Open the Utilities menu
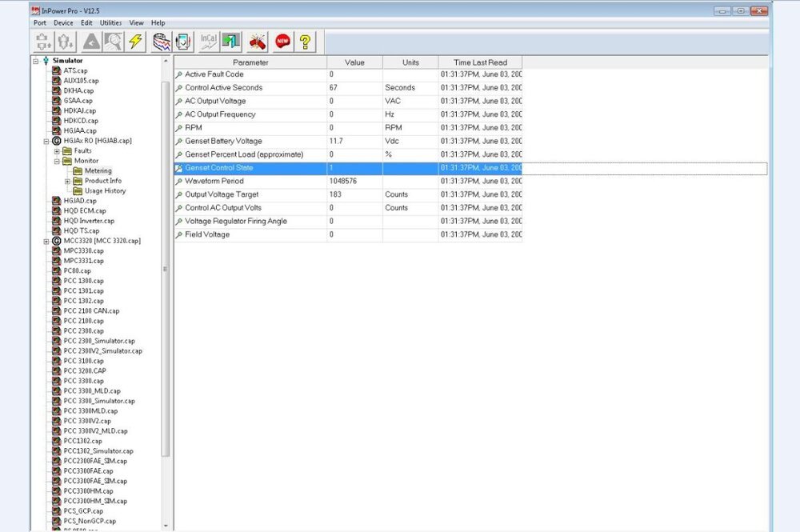Screen dimensions: 800x532 click(x=110, y=23)
